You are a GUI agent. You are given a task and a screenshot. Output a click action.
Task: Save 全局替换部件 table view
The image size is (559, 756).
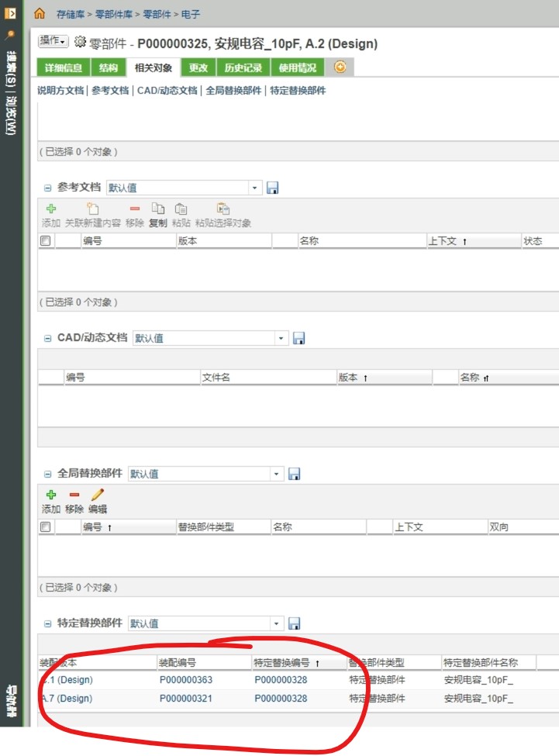295,474
